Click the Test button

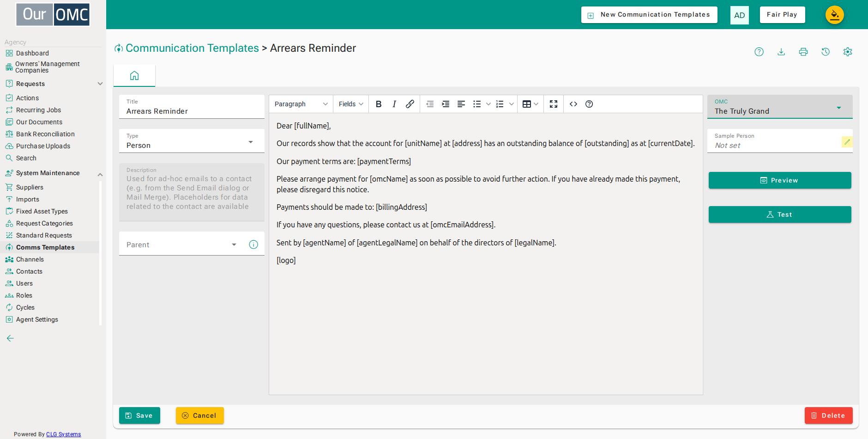pos(780,214)
